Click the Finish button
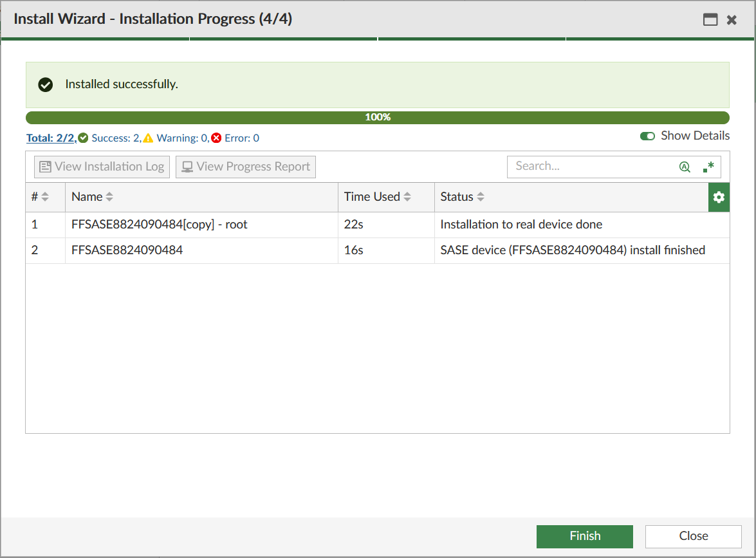756x558 pixels. (584, 536)
